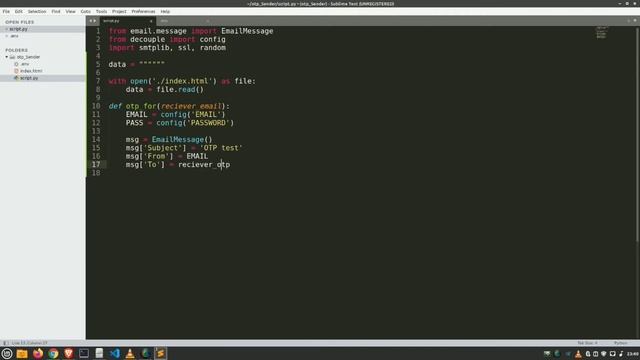This screenshot has width=640, height=360.
Task: Click the VLC cone tray icon
Action: click(578, 354)
